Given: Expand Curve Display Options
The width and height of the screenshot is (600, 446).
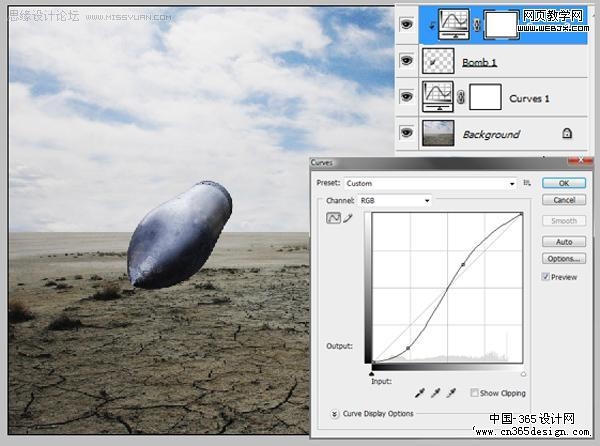Looking at the screenshot, I should pos(335,414).
